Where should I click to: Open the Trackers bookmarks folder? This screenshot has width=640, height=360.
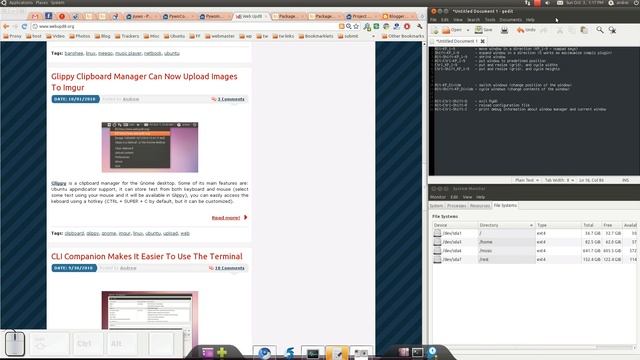(127, 36)
